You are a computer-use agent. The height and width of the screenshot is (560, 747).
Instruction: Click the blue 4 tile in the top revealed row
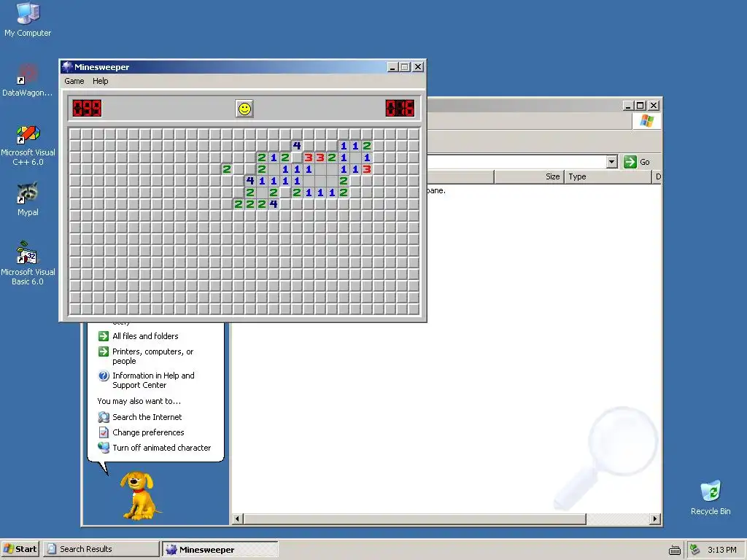tap(297, 146)
